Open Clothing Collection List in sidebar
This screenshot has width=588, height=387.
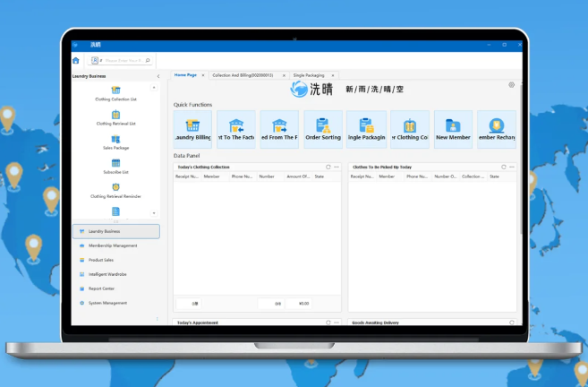(115, 94)
